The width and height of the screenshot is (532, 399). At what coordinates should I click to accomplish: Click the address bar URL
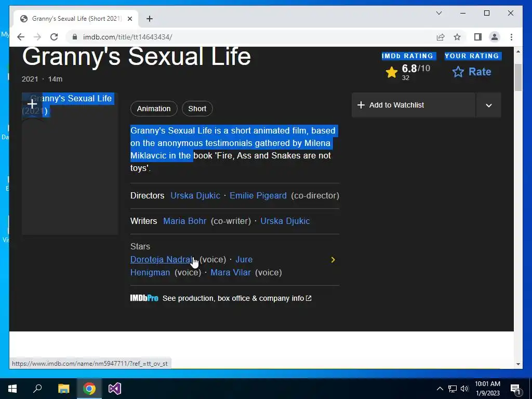(x=127, y=37)
